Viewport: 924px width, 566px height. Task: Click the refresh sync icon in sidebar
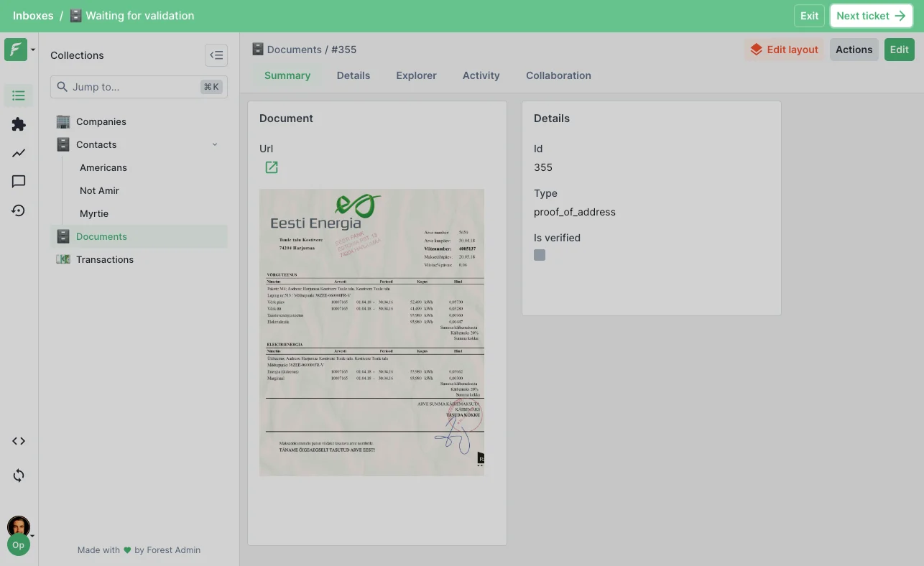(19, 475)
